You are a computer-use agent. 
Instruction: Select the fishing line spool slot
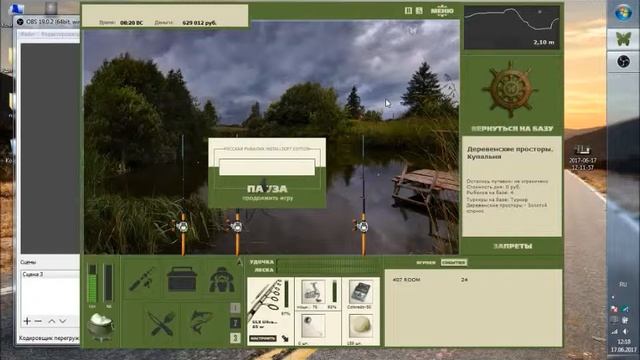[x=360, y=292]
